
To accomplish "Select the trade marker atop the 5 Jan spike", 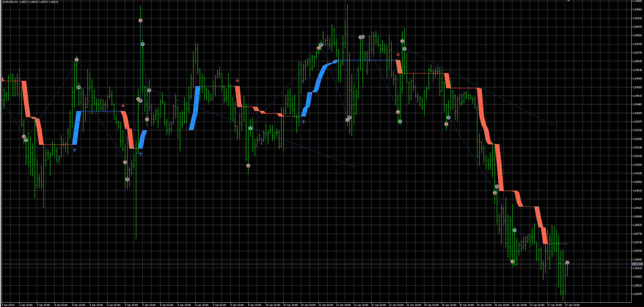I will click(x=140, y=21).
